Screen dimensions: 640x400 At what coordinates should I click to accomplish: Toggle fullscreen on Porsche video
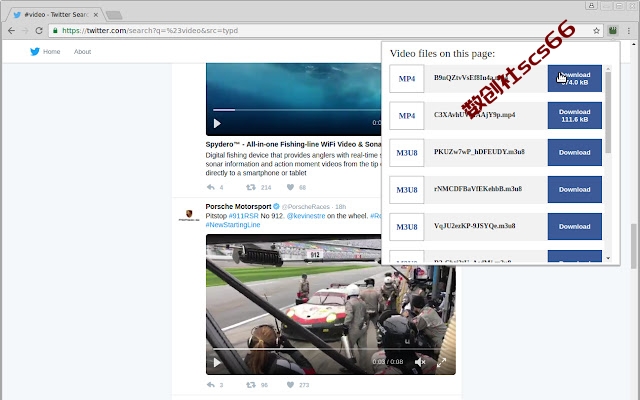point(441,362)
